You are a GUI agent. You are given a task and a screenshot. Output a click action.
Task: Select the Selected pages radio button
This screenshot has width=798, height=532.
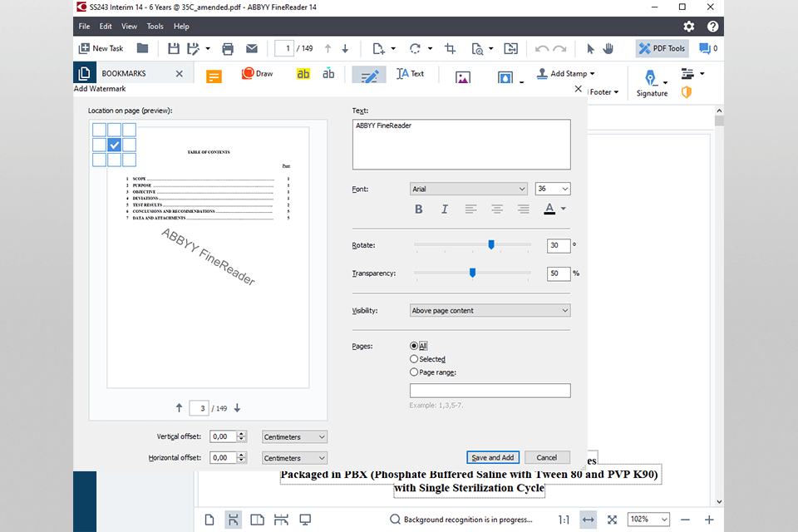click(414, 359)
